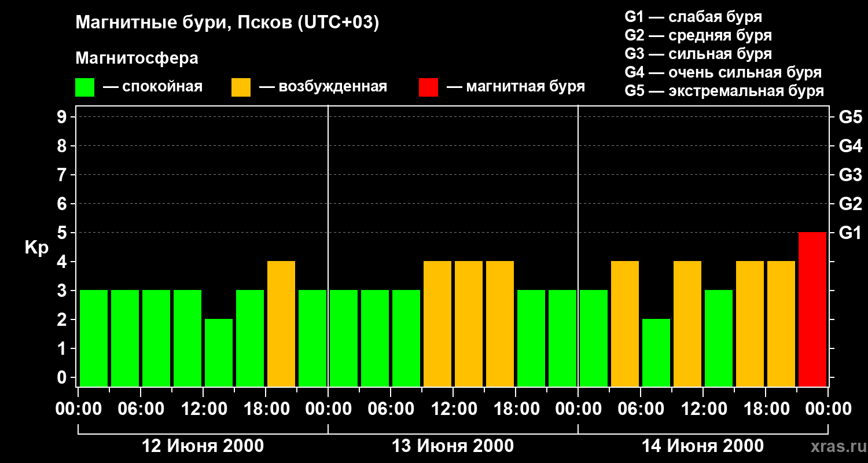868x463 pixels.
Task: Click 'G5 — экстремальная буря' legend line
Action: coord(724,91)
